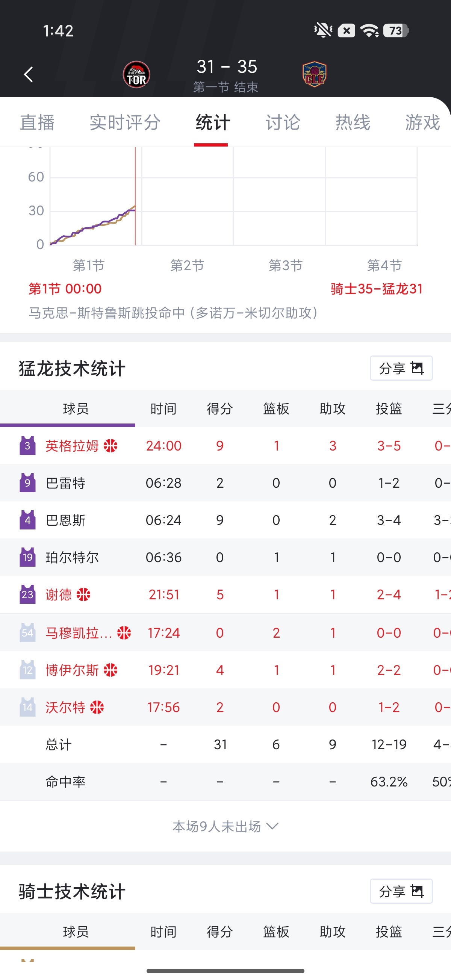
Task: Tap the red time marker line on score chart
Action: (x=135, y=196)
